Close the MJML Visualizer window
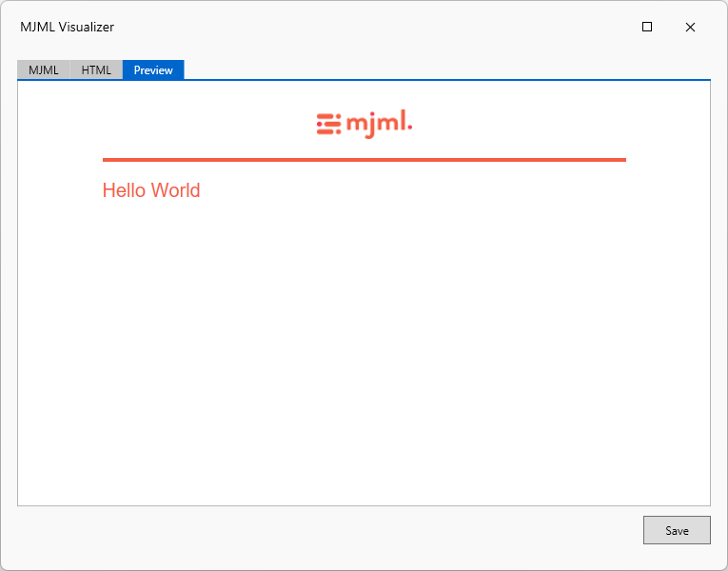The height and width of the screenshot is (571, 728). coord(690,27)
